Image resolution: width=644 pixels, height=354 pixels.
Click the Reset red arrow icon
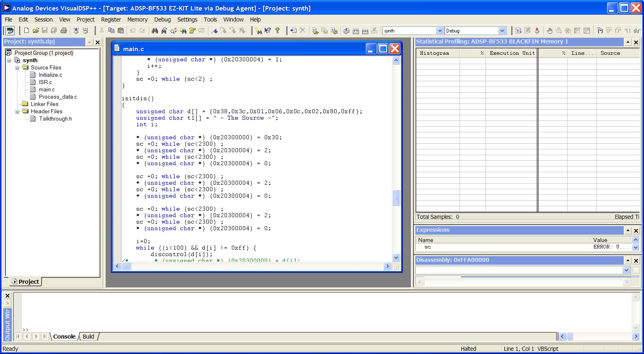[537, 30]
